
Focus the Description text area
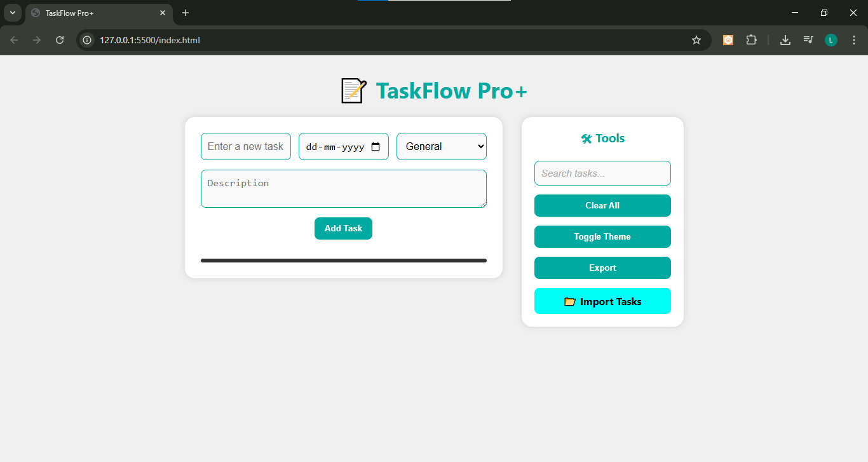(344, 189)
